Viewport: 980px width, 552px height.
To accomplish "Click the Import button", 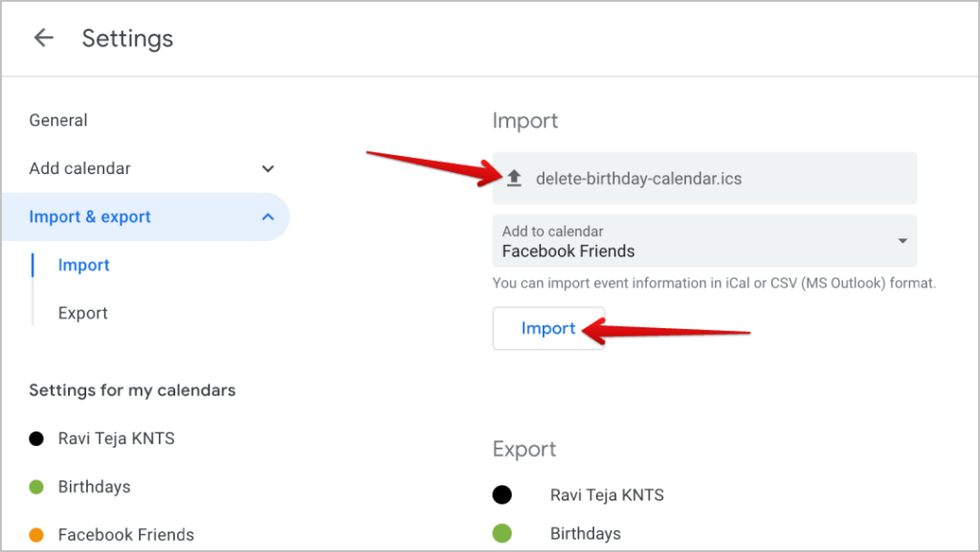I will [548, 328].
